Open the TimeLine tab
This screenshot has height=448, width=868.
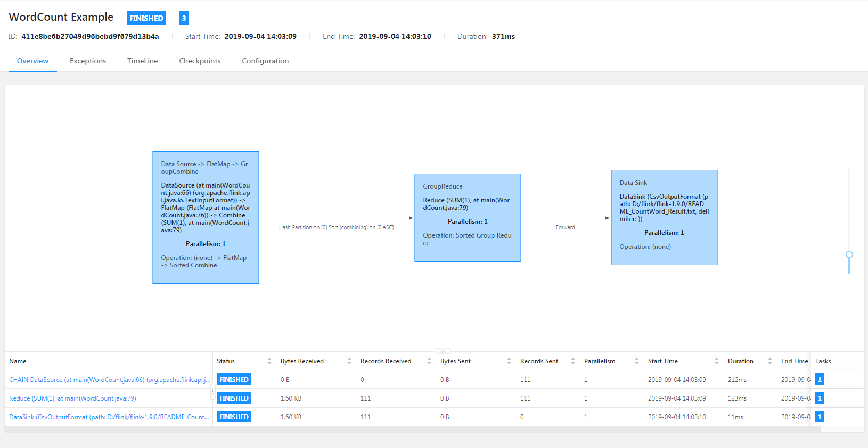pyautogui.click(x=142, y=61)
